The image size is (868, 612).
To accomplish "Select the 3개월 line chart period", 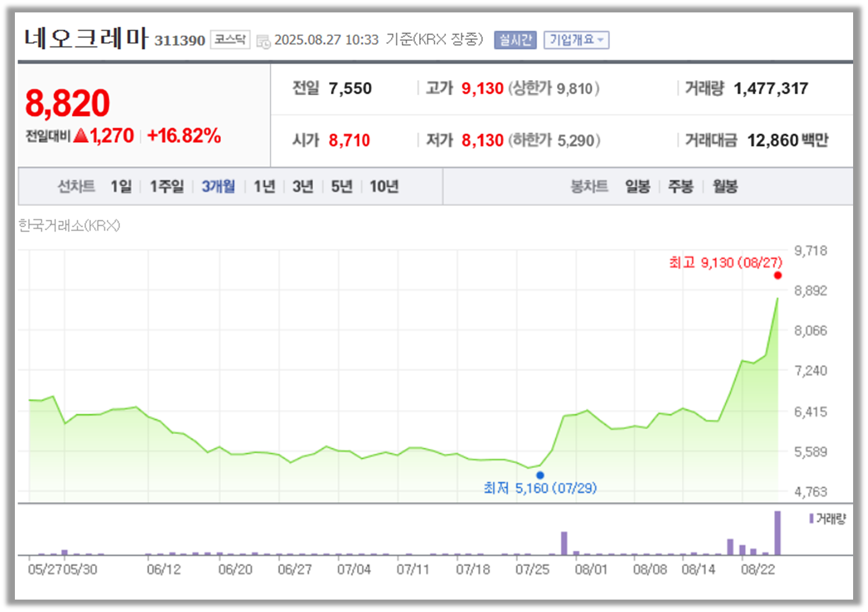I will pos(219,186).
